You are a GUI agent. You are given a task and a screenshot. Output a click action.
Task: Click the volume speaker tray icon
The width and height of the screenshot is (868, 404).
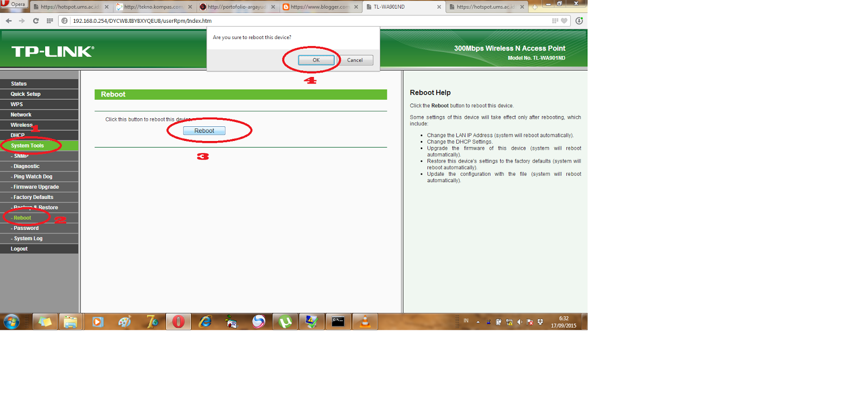point(520,322)
